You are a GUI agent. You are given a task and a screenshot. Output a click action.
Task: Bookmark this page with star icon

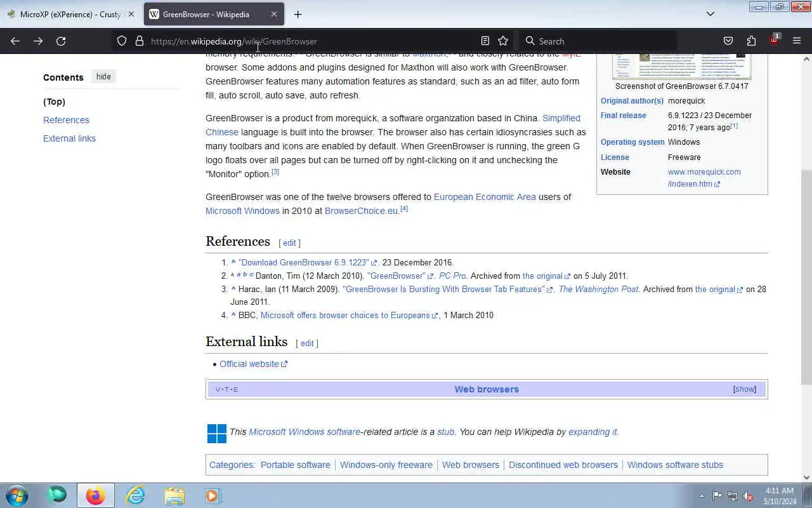[x=503, y=41]
